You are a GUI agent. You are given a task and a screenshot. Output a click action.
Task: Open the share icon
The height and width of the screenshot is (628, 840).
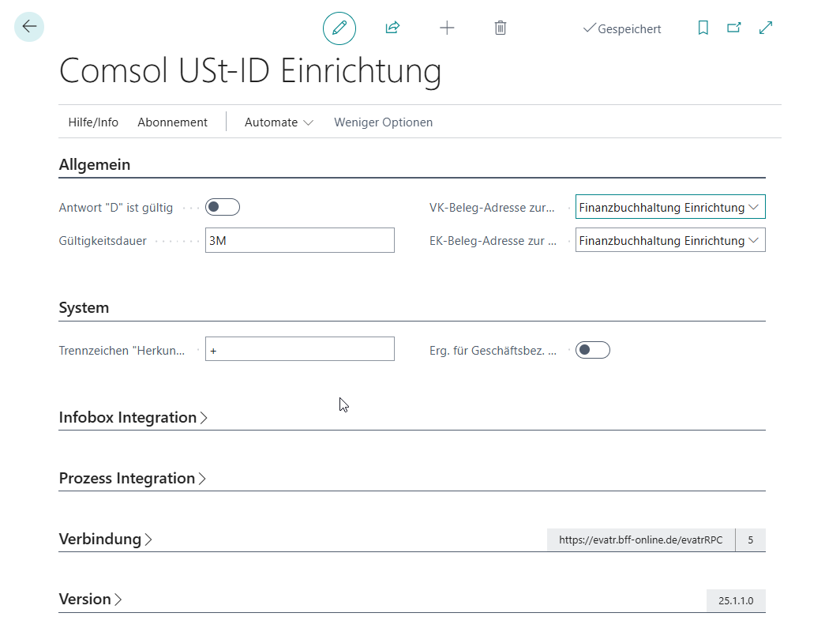tap(392, 28)
